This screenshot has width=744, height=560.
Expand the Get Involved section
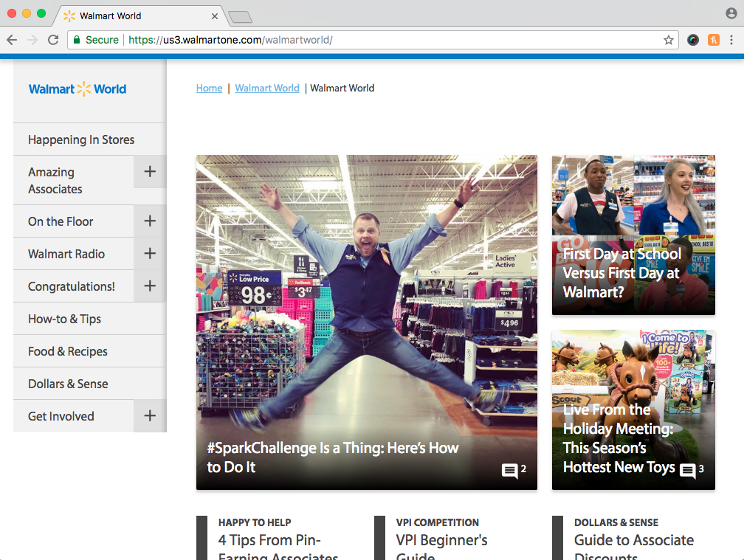149,415
